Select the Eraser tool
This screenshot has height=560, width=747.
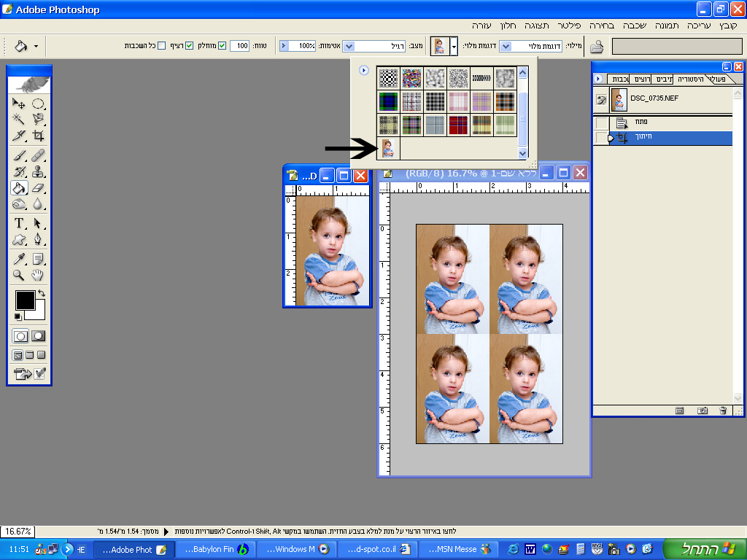[x=38, y=188]
